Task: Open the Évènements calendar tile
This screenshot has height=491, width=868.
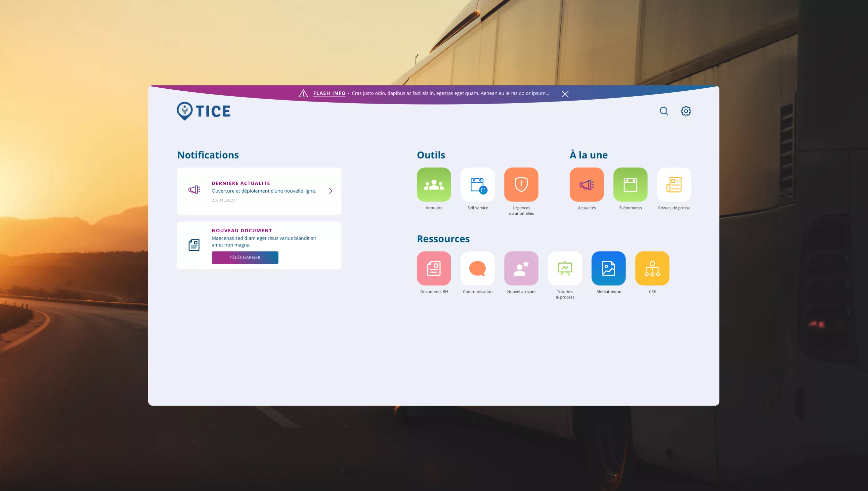Action: (630, 185)
